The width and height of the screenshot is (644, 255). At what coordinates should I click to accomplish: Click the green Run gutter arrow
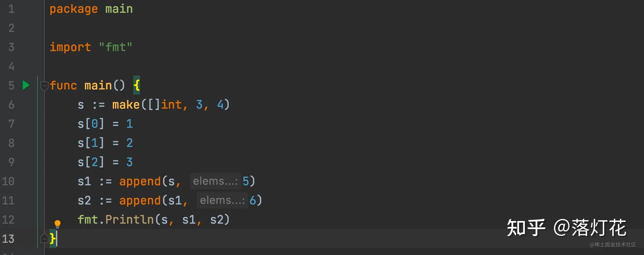[26, 85]
